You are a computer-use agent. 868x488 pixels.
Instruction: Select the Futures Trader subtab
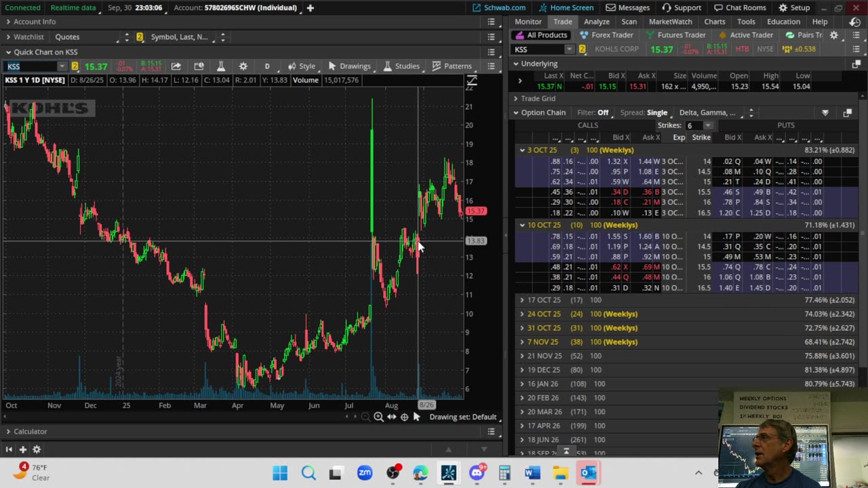tap(675, 35)
